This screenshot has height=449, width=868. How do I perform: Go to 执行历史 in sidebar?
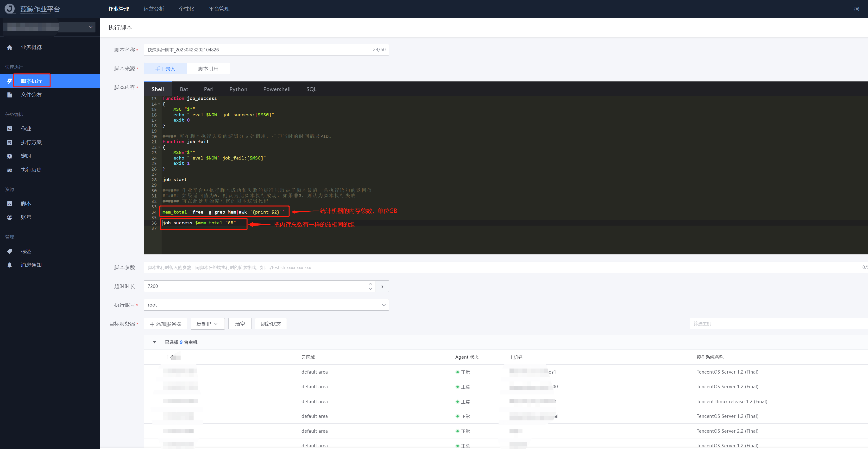pyautogui.click(x=31, y=170)
